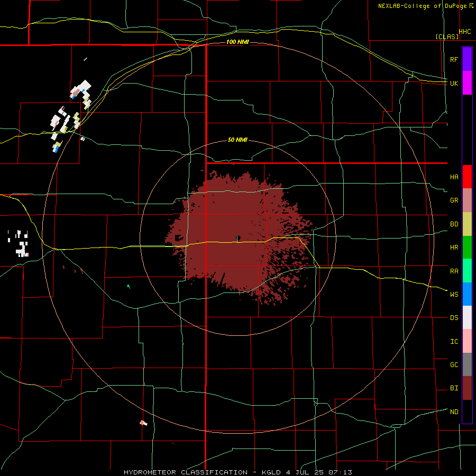Click the 100 NMI range ring label

pyautogui.click(x=237, y=42)
